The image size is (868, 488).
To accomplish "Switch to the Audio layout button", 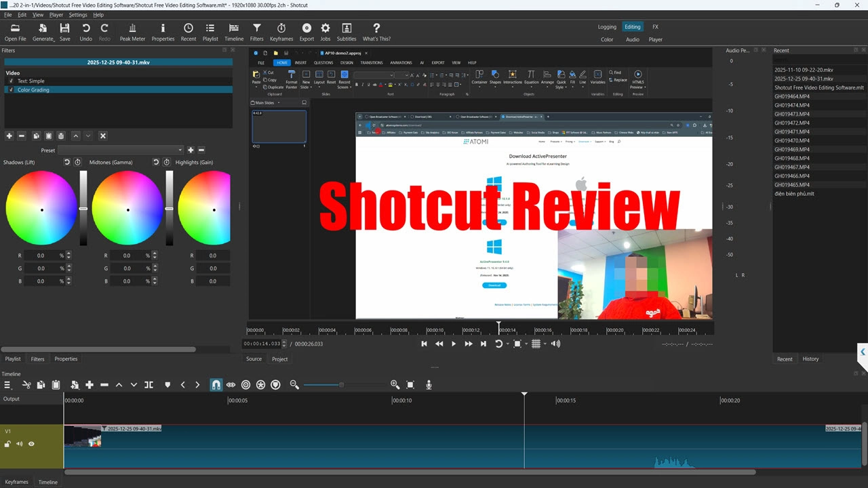I will 632,39.
